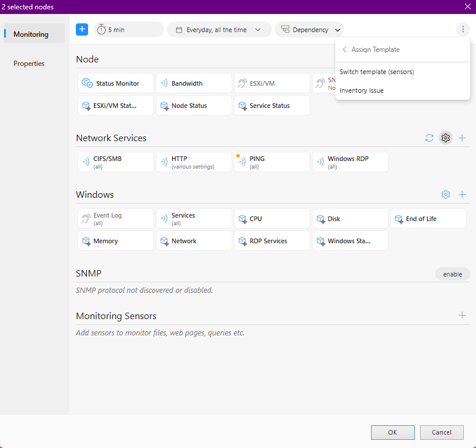Screen dimensions: 476x448
Task: Refresh Network Services with the refresh icon
Action: click(429, 138)
